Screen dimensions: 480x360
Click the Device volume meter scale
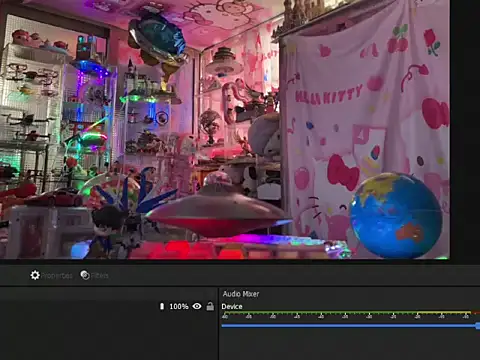click(x=351, y=315)
